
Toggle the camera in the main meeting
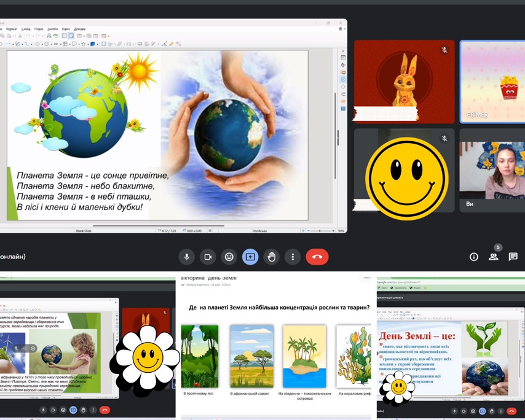[208, 257]
